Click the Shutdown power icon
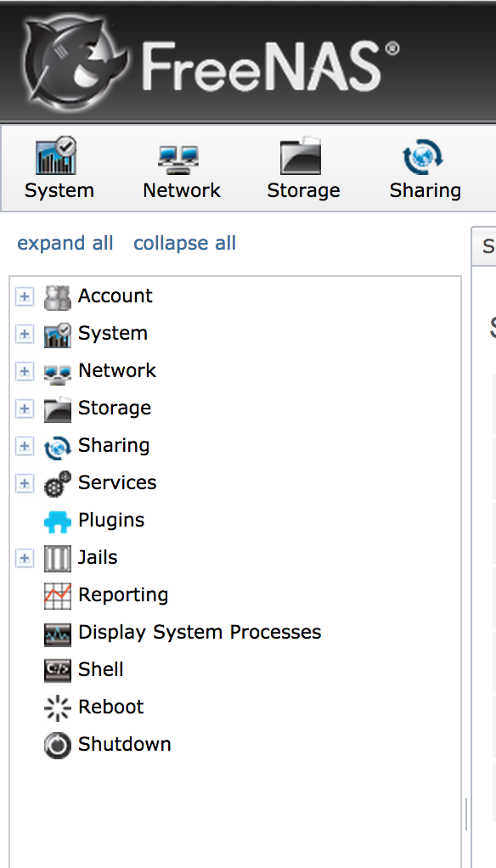Image resolution: width=496 pixels, height=868 pixels. (58, 746)
